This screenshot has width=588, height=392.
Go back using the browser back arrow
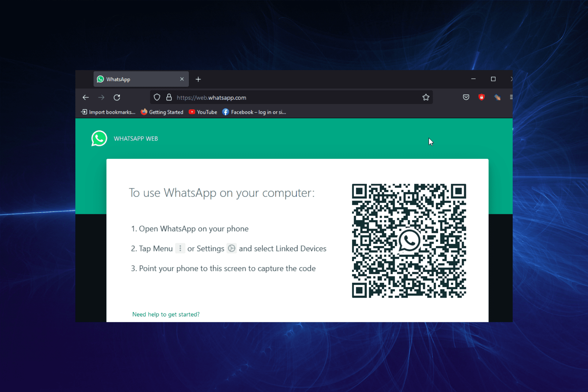tap(86, 97)
